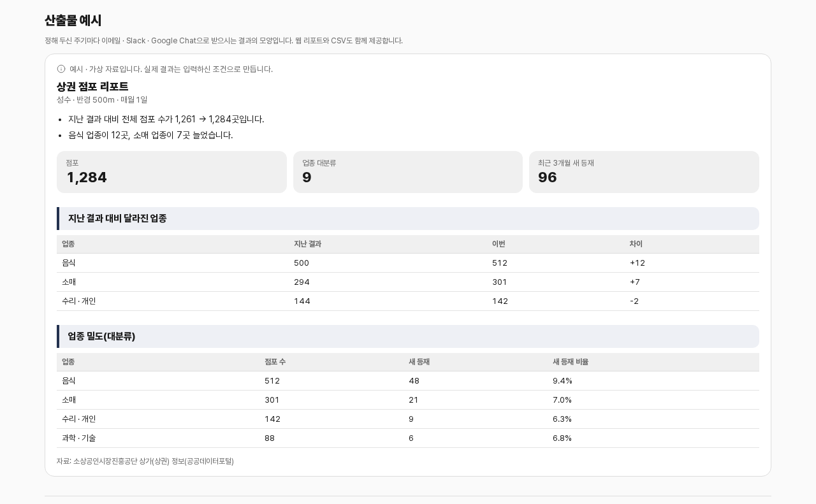816x504 pixels.
Task: Click the 최근 3개월 새 등재 96 card
Action: pyautogui.click(x=644, y=172)
